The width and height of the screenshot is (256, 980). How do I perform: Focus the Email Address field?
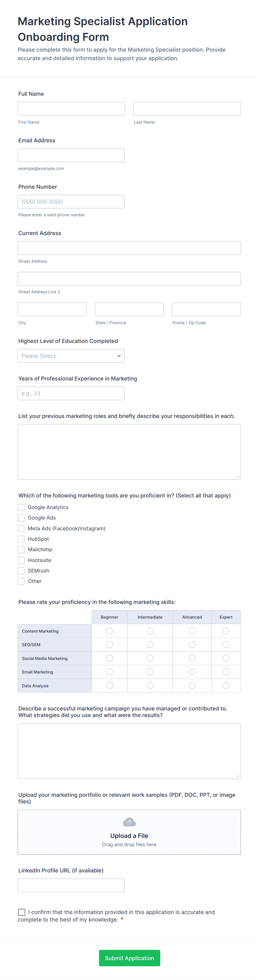pyautogui.click(x=71, y=155)
